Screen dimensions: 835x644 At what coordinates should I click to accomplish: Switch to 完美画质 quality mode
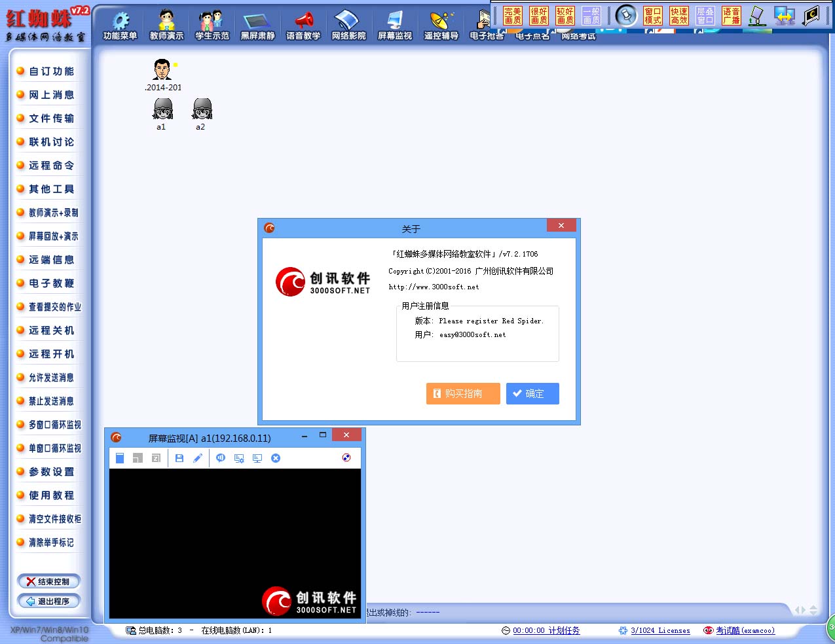(x=513, y=16)
